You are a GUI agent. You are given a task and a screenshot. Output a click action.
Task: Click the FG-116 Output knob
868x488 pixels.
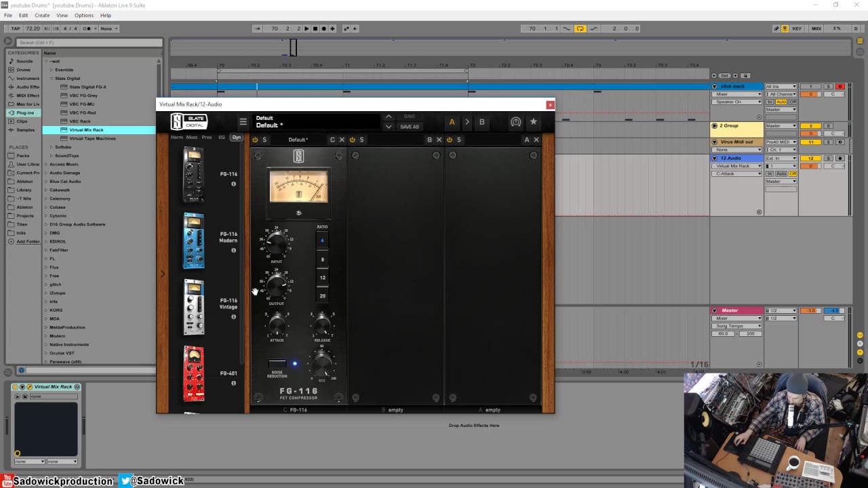tap(276, 285)
